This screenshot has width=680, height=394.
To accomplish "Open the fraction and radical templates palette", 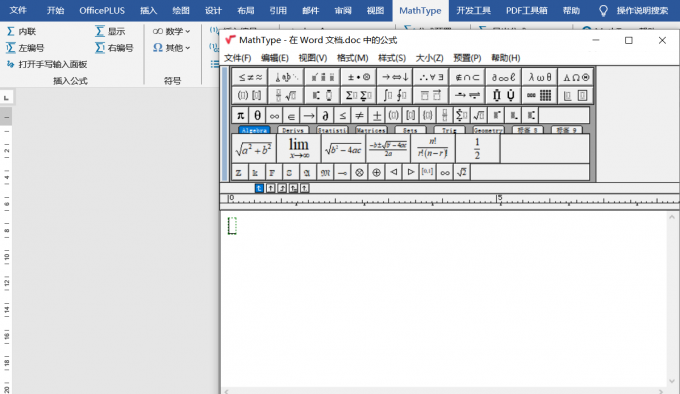I will coord(286,95).
